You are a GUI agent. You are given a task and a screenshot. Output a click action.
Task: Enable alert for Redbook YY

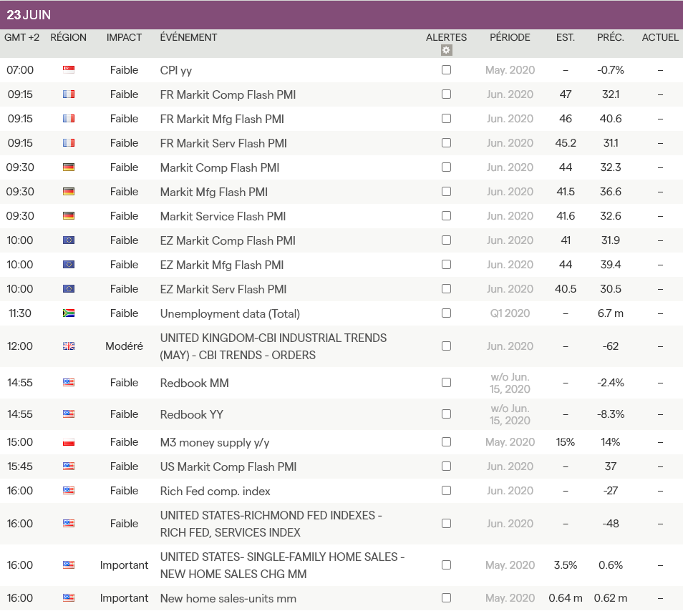point(446,414)
